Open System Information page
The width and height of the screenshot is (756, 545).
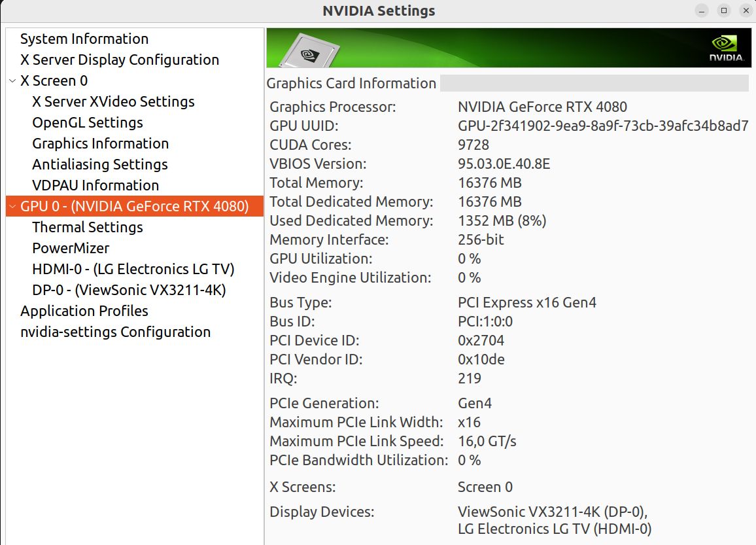tap(84, 39)
